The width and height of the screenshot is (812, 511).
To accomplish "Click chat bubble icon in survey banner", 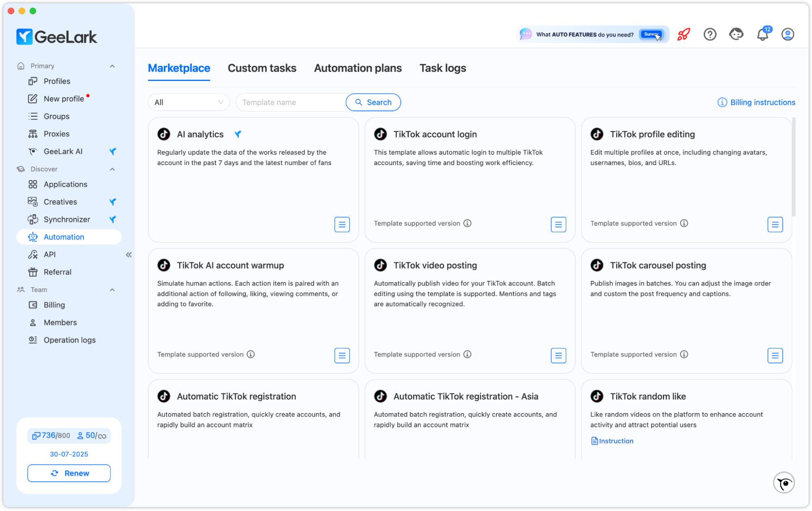I will [526, 34].
